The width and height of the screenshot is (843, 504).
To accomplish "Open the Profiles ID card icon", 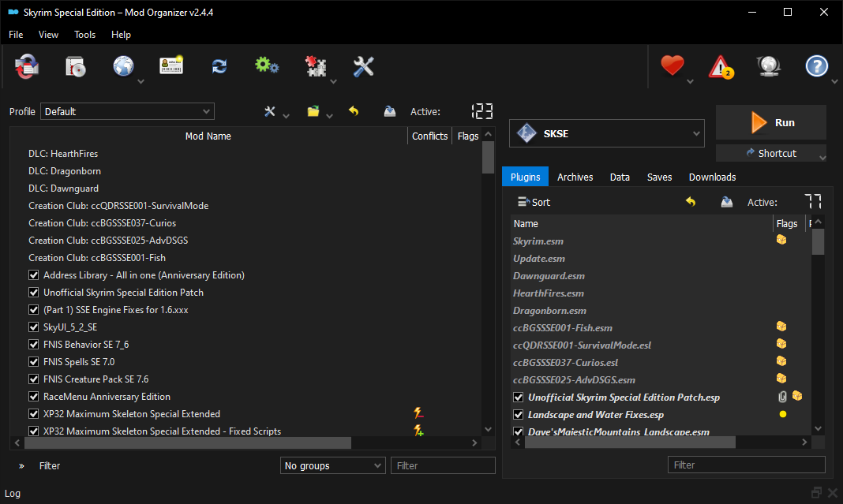I will (171, 65).
